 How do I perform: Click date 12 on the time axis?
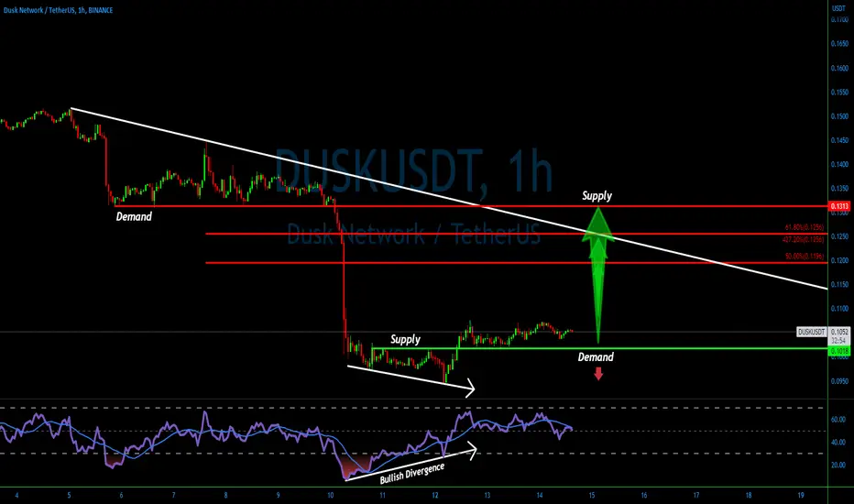coord(435,495)
